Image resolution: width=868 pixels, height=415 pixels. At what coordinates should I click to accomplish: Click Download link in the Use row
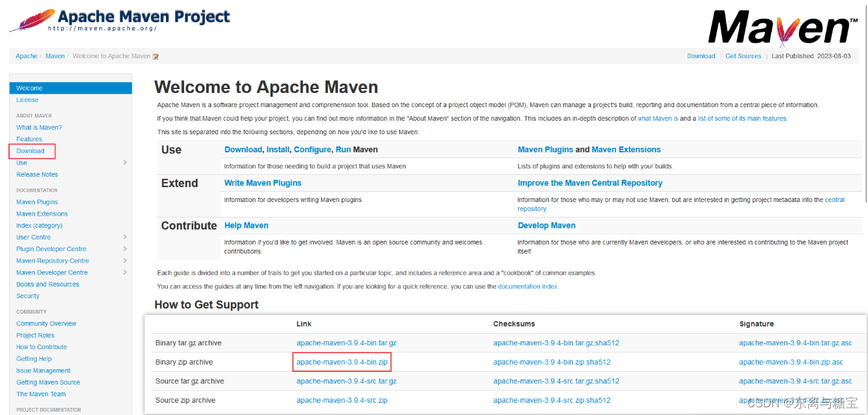point(243,150)
